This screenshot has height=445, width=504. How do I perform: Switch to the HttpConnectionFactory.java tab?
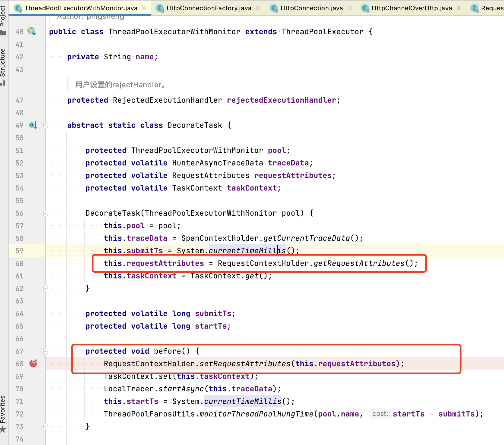209,8
